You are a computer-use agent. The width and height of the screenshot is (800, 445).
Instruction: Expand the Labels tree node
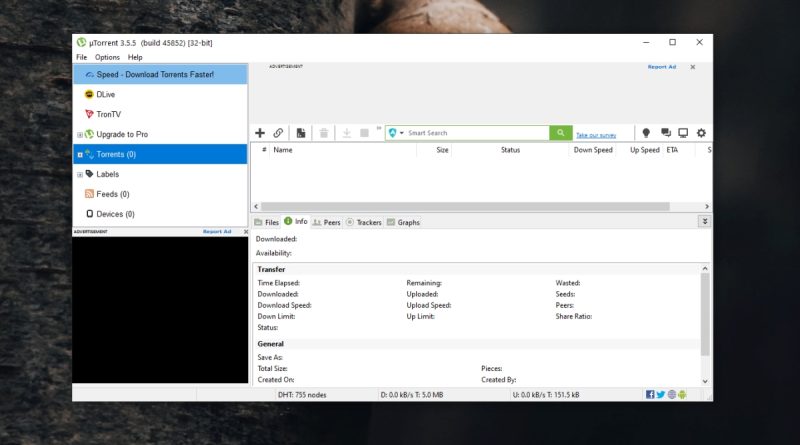(x=80, y=175)
